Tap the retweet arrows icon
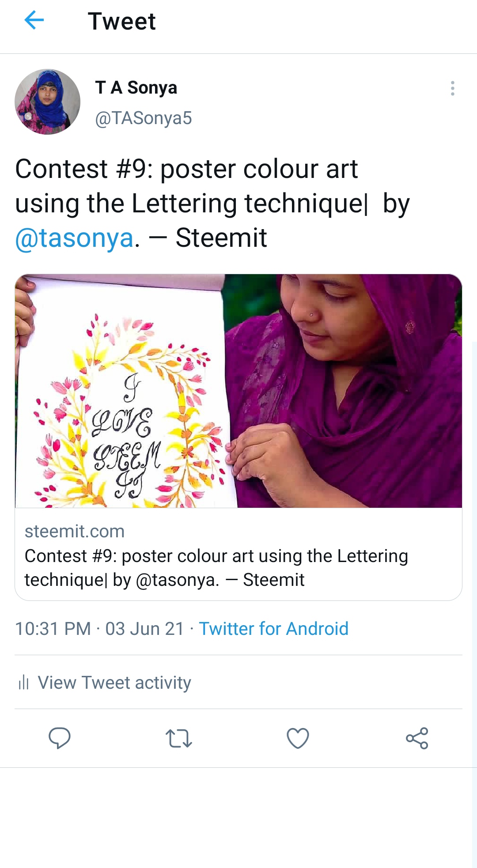Image resolution: width=477 pixels, height=868 pixels. pos(178,738)
